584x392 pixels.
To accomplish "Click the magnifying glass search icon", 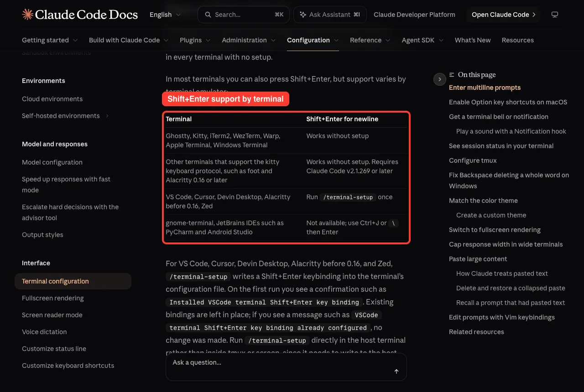I will 208,15.
